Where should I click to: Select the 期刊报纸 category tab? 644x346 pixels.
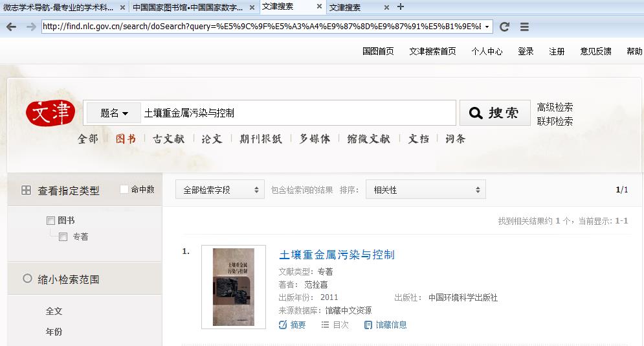click(261, 139)
